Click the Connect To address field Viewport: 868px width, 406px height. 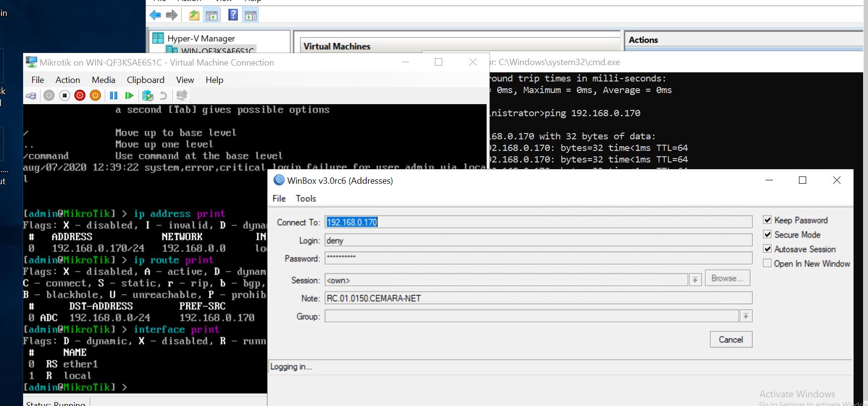click(538, 222)
